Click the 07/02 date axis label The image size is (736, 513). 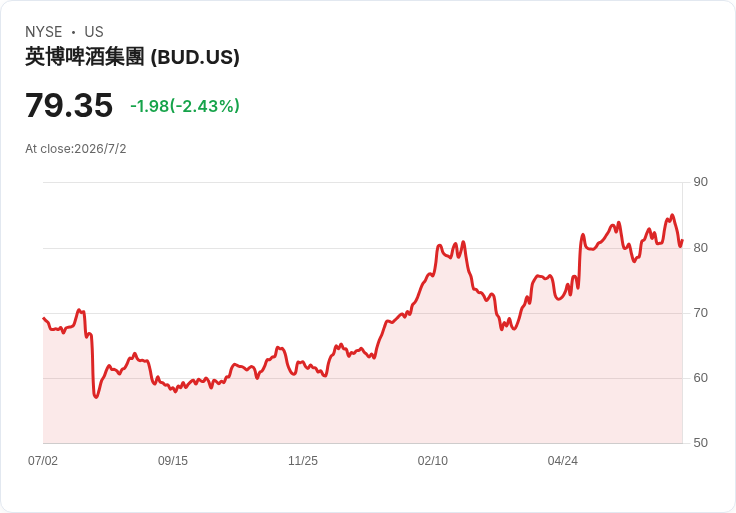(43, 461)
